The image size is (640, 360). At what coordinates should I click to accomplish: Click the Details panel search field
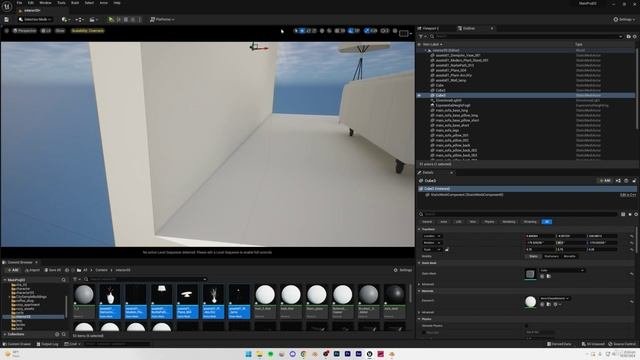pos(520,214)
